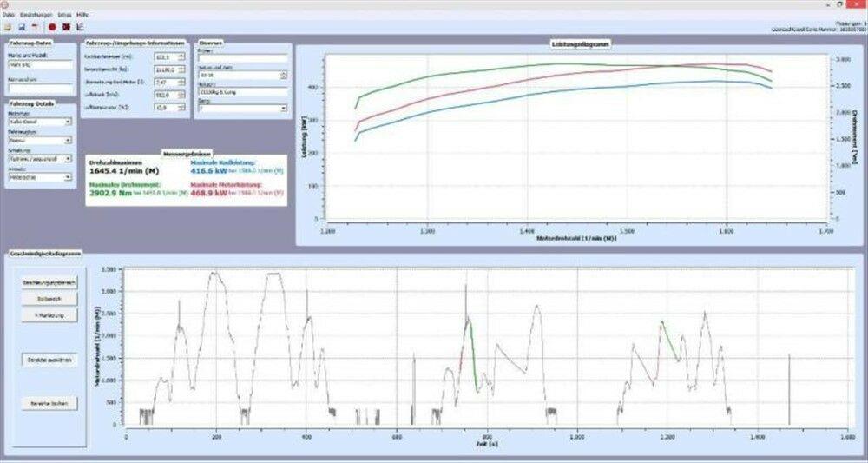Click the Notizen text field
This screenshot has width=868, height=463.
(x=242, y=91)
